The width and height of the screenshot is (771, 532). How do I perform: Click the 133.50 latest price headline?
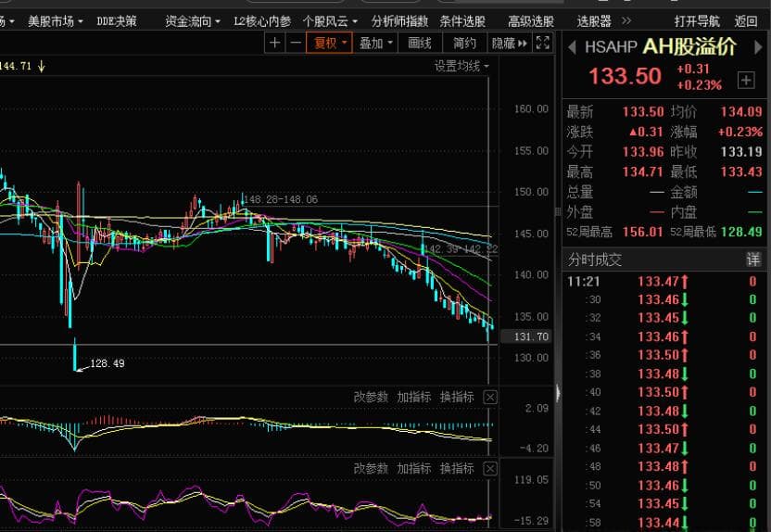tap(625, 76)
